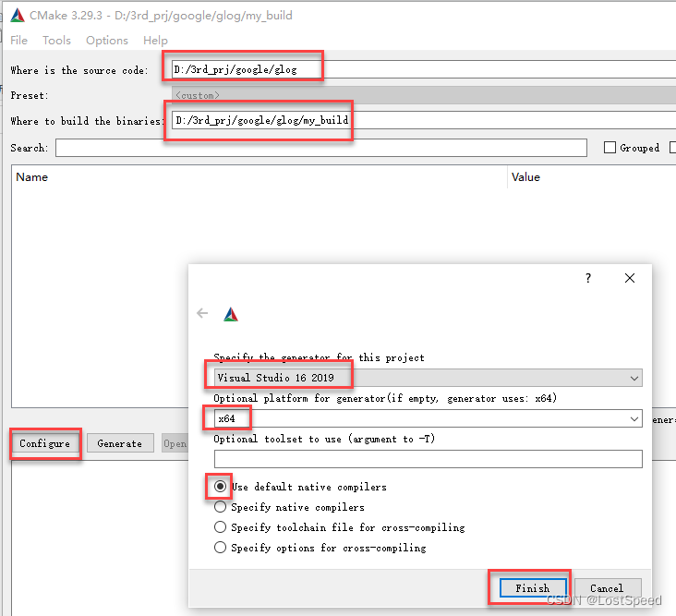Click the CMake logo inside the generator dialog
This screenshot has height=616, width=676.
(x=231, y=314)
